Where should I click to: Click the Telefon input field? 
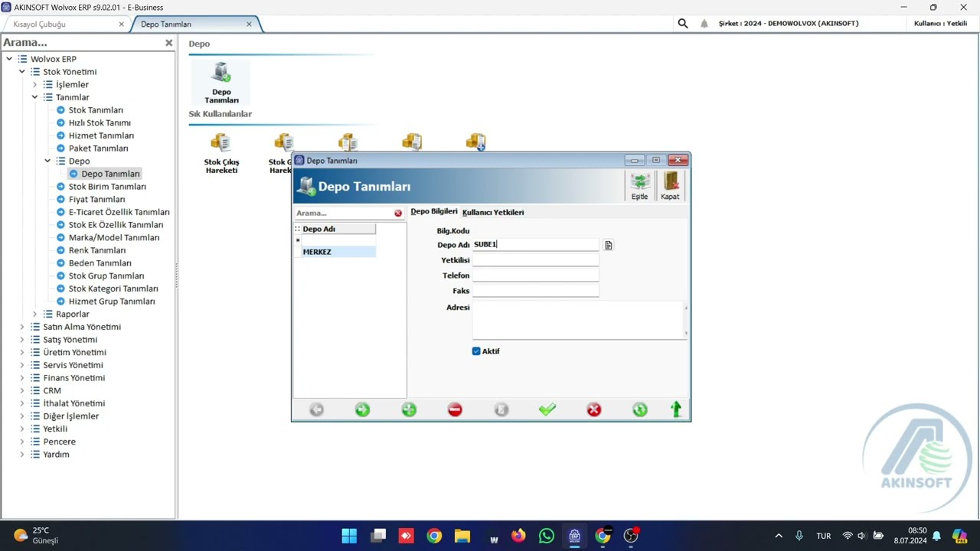pos(535,275)
